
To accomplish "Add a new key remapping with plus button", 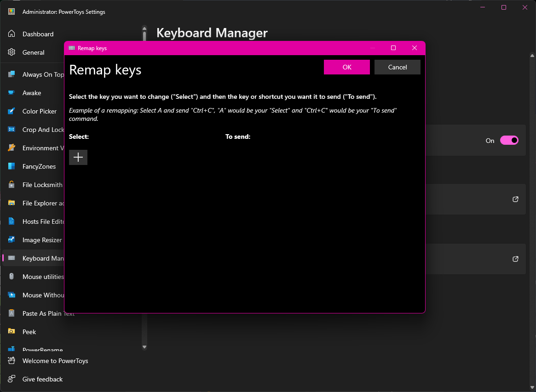I will [x=78, y=157].
